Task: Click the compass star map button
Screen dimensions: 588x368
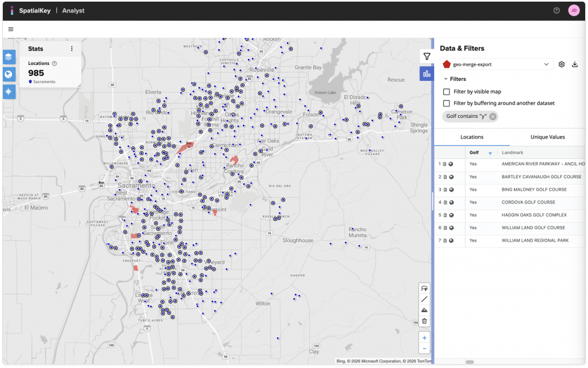Action: point(9,91)
